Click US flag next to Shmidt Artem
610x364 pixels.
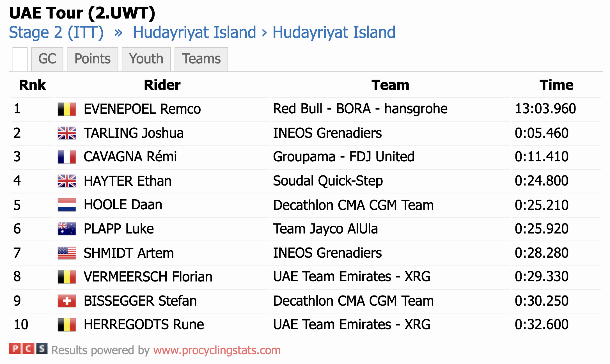click(x=66, y=253)
